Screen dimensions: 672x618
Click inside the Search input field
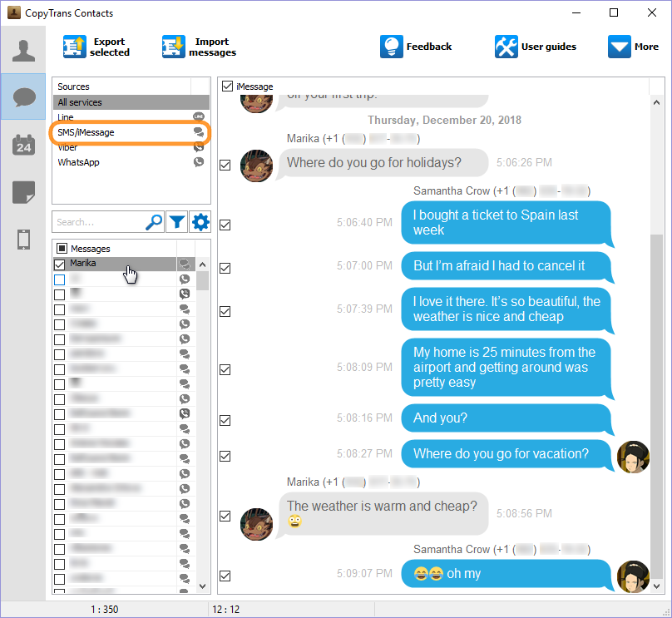(99, 222)
